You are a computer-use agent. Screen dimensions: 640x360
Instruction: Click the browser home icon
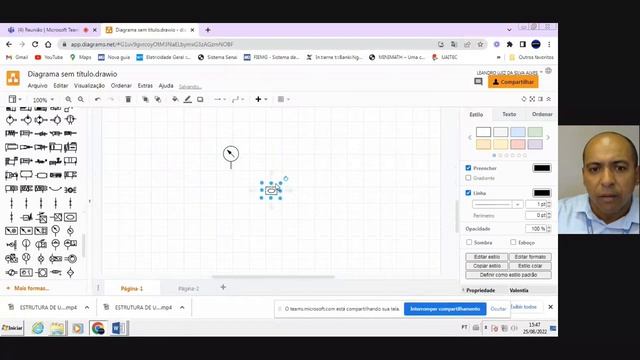[48, 44]
